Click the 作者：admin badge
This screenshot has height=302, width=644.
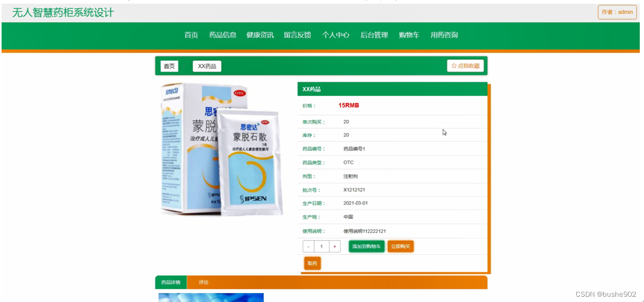point(617,12)
